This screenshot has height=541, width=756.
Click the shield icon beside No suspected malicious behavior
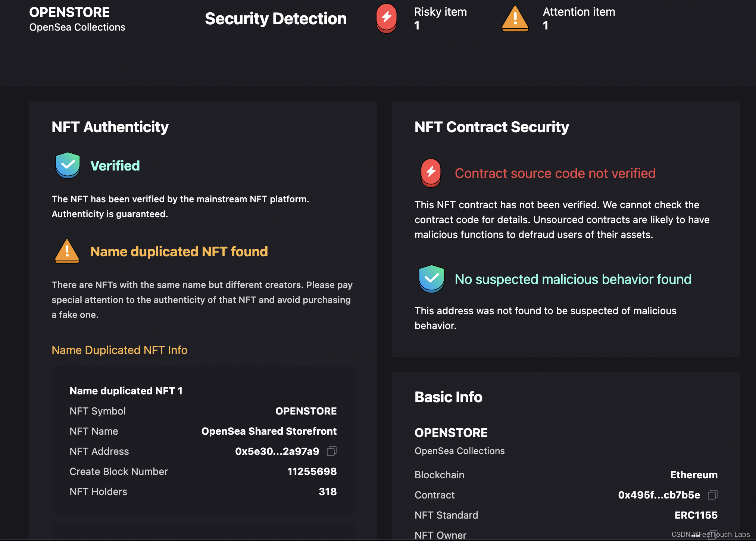click(x=431, y=279)
